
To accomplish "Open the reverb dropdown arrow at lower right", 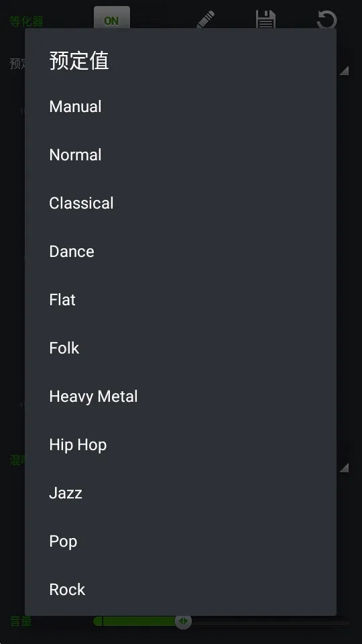I will click(x=344, y=467).
